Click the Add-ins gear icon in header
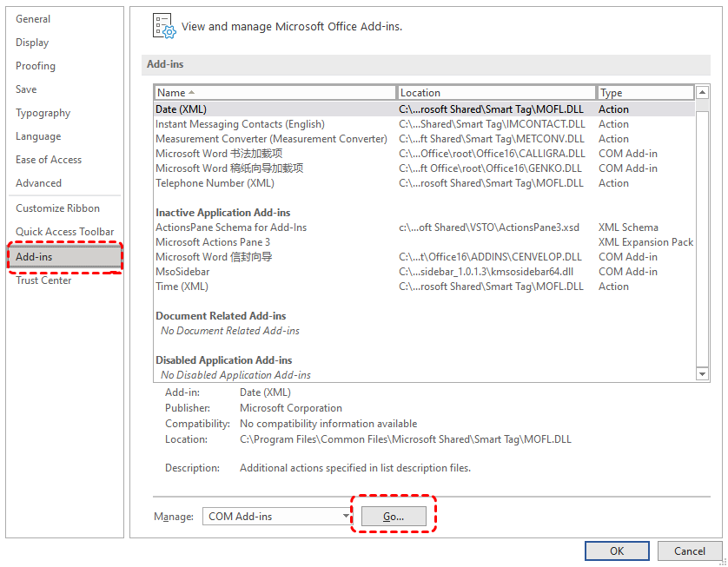Screen dimensions: 728x567 pos(163,26)
